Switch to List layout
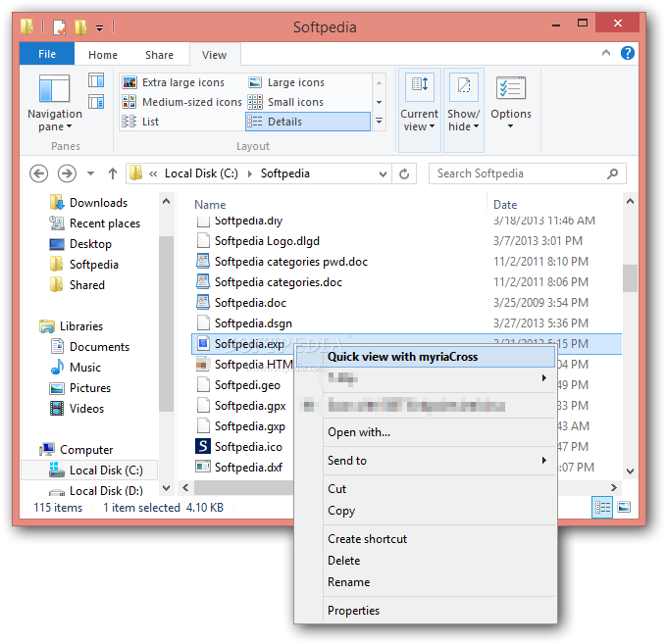Viewport: 666px width, 644px height. [140, 122]
